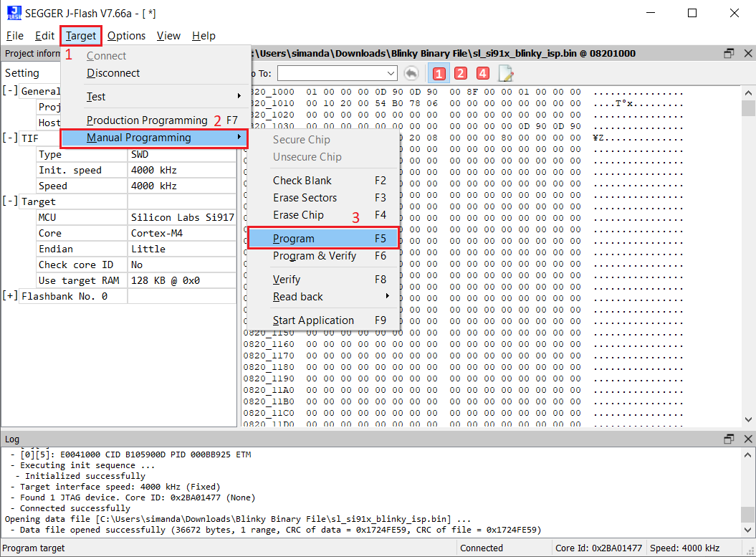
Task: Undock the data file window
Action: coord(729,54)
